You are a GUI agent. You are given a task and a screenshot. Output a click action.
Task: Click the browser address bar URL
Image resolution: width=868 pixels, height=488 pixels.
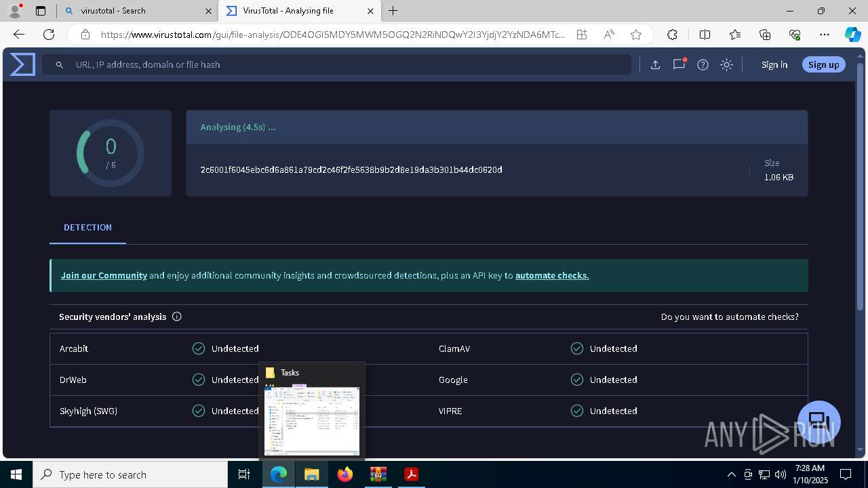[x=332, y=35]
